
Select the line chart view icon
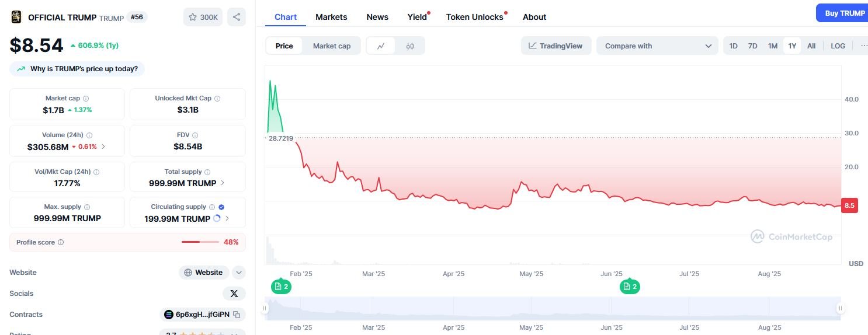click(x=381, y=46)
